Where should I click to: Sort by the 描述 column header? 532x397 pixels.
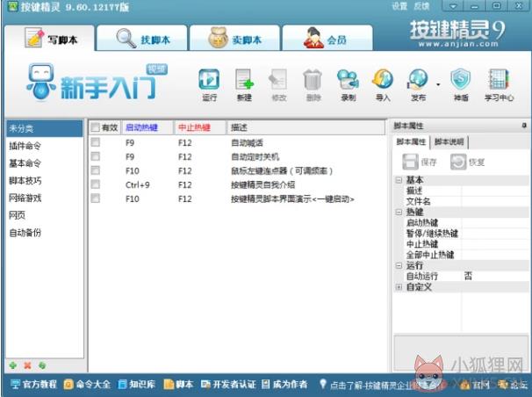(306, 127)
